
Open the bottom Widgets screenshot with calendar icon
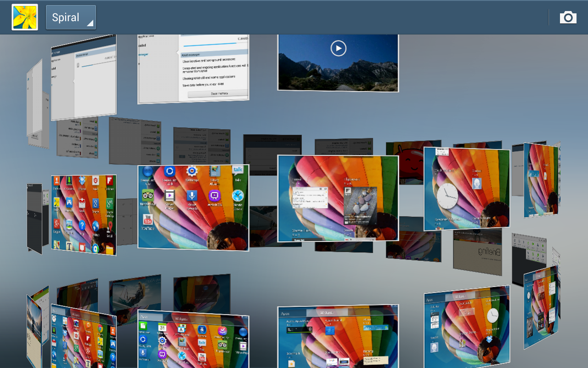193,340
